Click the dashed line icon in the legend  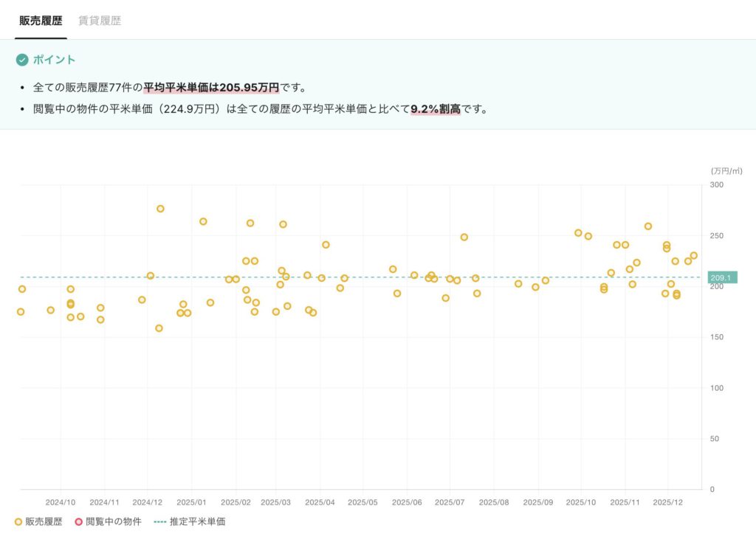(159, 522)
